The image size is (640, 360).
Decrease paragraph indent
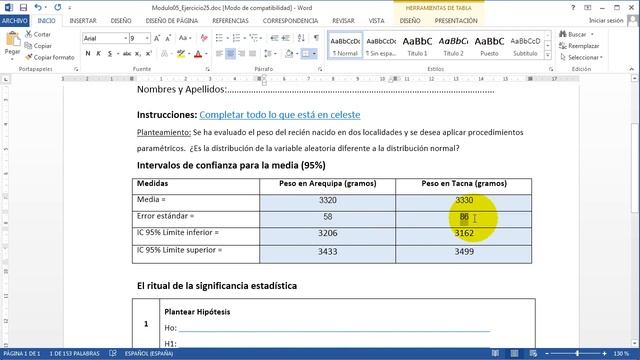[x=274, y=38]
